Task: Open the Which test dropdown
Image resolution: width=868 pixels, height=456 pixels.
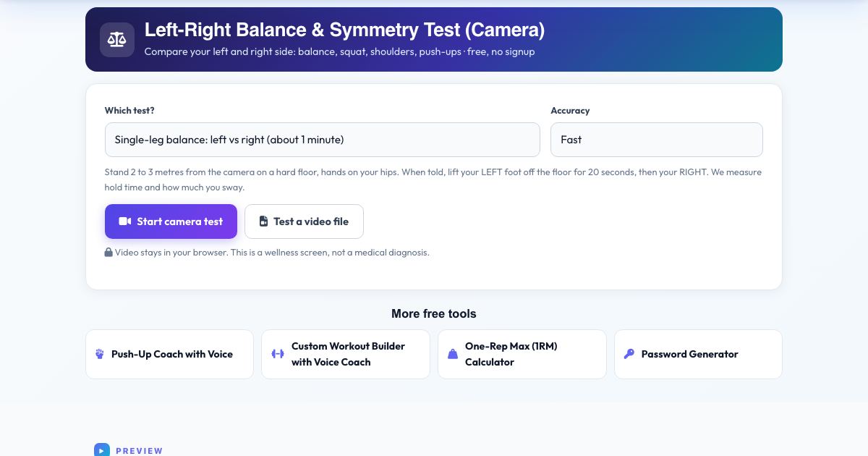Action: (323, 140)
